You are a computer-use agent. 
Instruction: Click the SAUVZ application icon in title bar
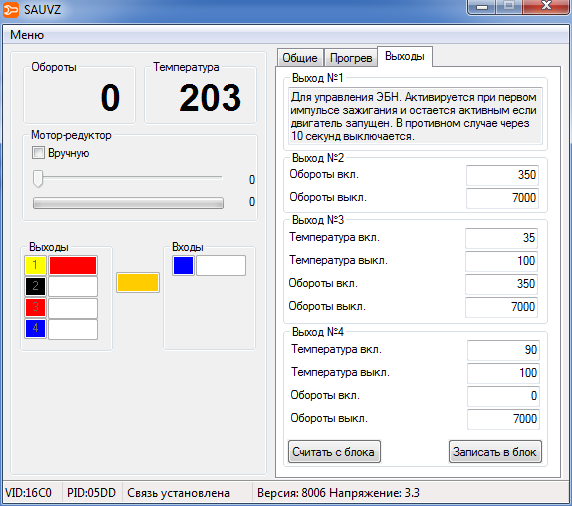(11, 10)
